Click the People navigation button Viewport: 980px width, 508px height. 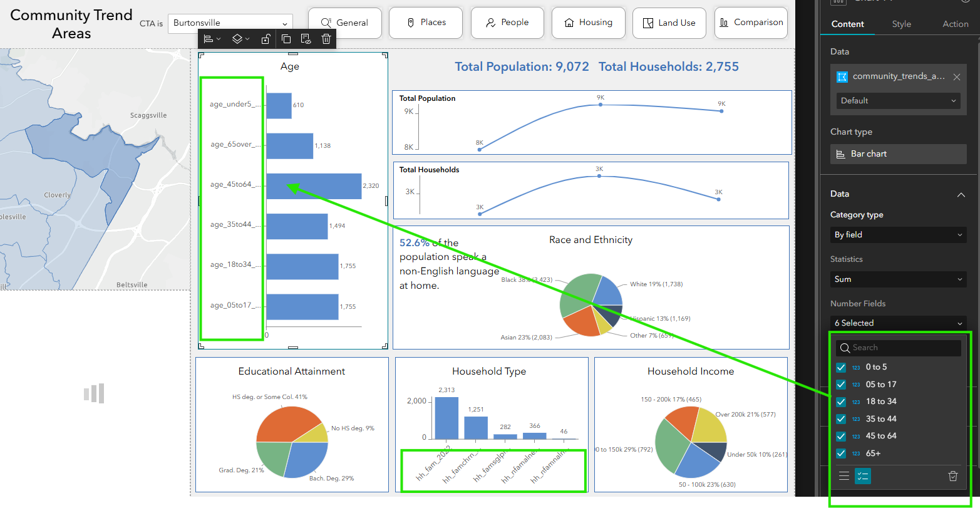click(507, 23)
